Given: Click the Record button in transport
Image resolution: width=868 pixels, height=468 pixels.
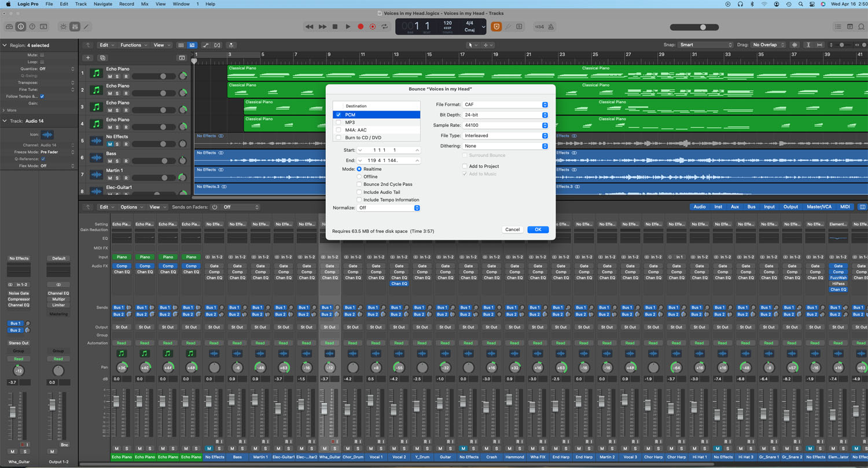Looking at the screenshot, I should coord(361,27).
